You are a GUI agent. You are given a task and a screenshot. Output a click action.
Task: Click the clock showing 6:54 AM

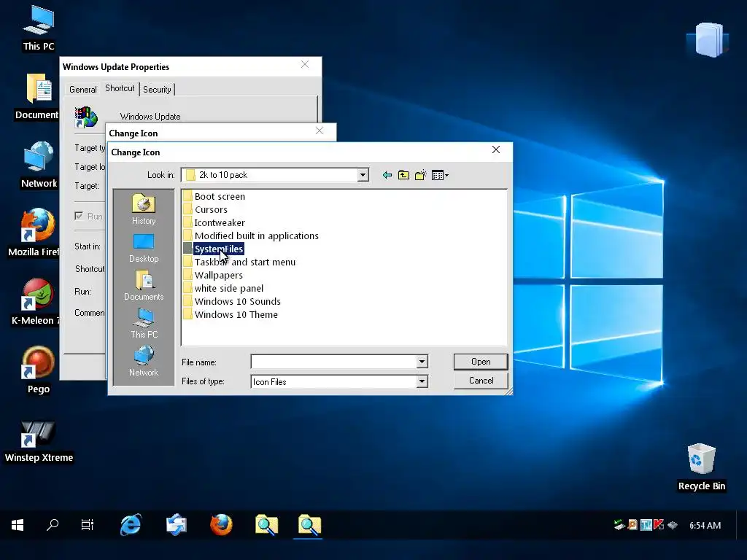pos(705,526)
